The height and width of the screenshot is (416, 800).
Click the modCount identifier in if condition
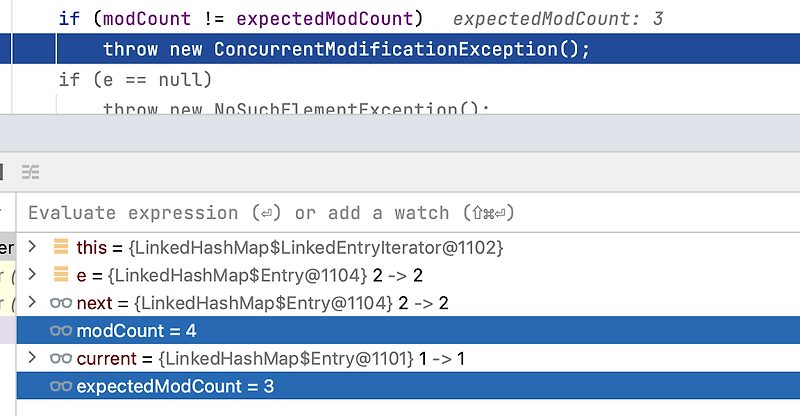click(147, 19)
